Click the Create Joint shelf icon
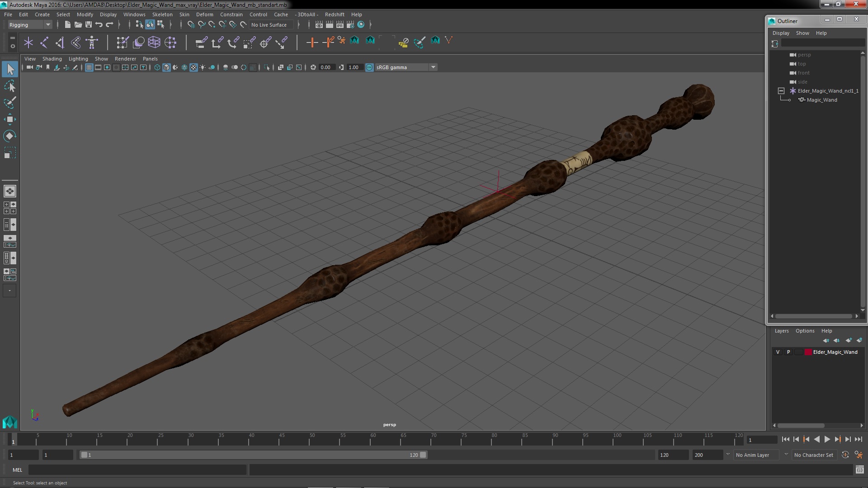Viewport: 868px width, 488px height. point(44,43)
